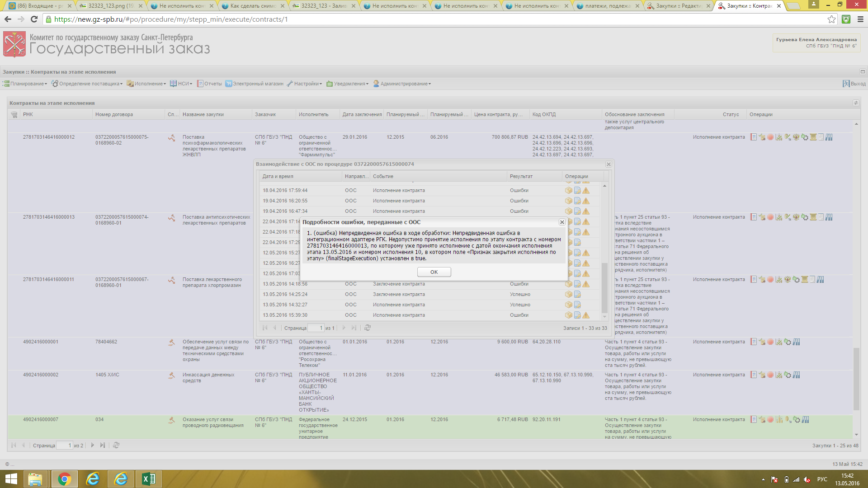The image size is (868, 488).
Task: Go to next page of contracts grid
Action: click(93, 446)
